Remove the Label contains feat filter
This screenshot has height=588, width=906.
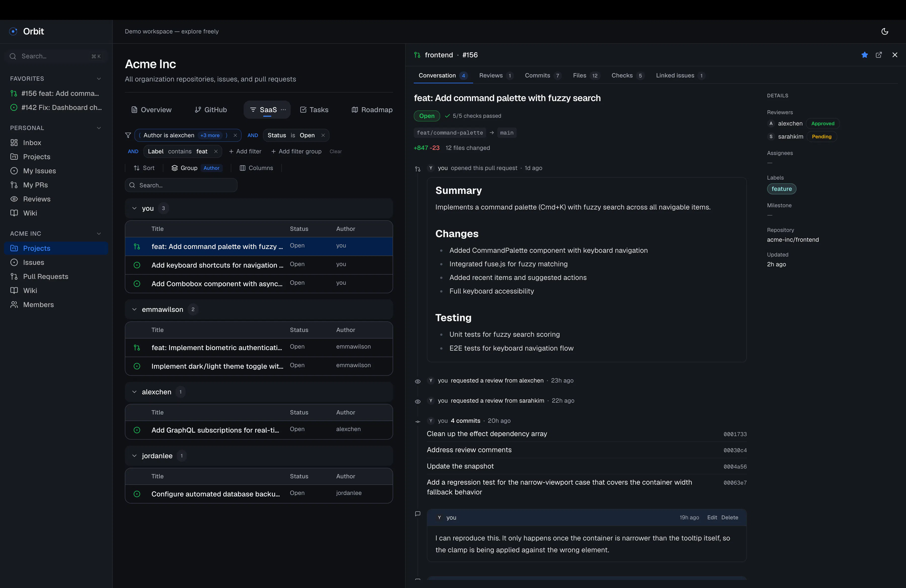pyautogui.click(x=216, y=151)
